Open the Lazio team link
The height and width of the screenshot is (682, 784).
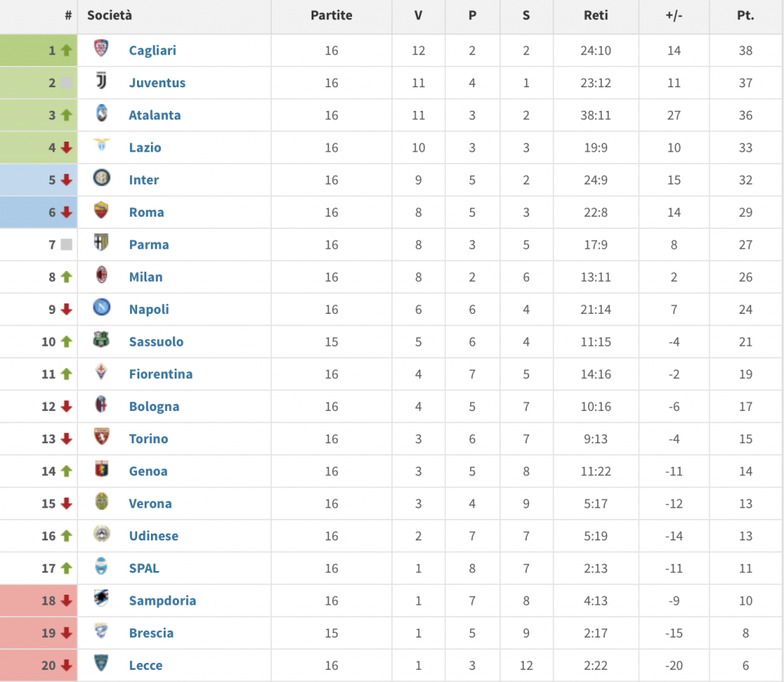(x=145, y=148)
